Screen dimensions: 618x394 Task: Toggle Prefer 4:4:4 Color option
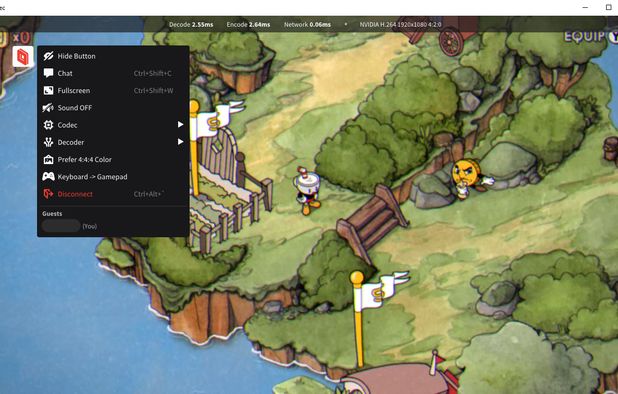[x=113, y=160]
